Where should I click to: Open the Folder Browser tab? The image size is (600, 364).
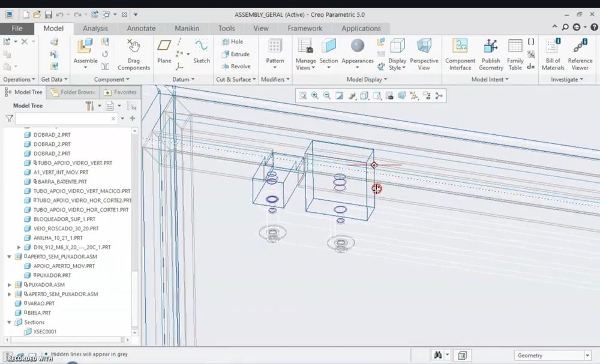tap(73, 92)
